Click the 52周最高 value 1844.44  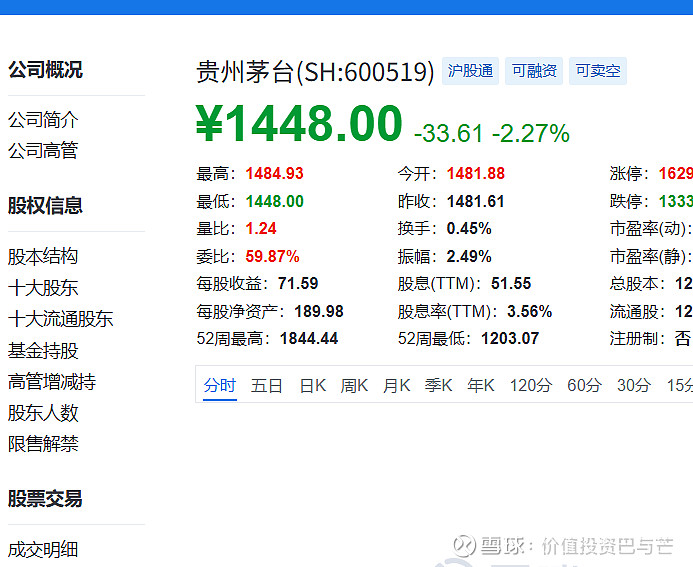[x=309, y=339]
